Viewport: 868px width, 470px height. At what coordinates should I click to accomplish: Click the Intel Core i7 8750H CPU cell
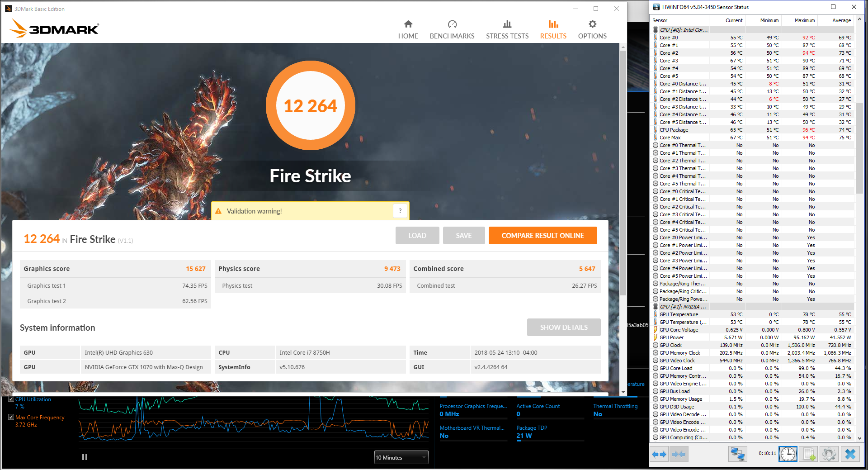(340, 352)
